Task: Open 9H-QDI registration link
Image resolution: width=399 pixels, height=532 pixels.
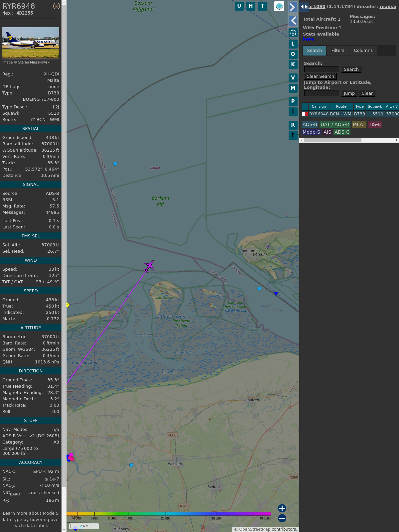Action: pyautogui.click(x=51, y=74)
